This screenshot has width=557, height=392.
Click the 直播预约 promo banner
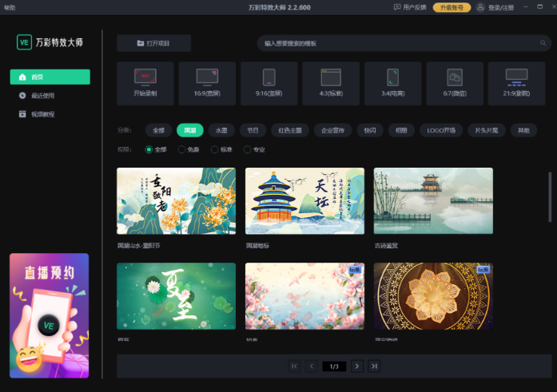tap(49, 315)
